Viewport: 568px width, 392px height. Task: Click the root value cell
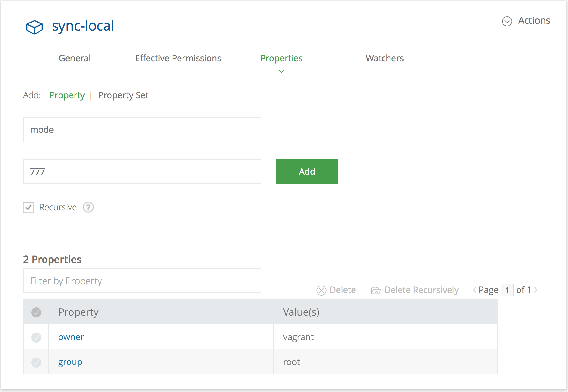(x=385, y=362)
